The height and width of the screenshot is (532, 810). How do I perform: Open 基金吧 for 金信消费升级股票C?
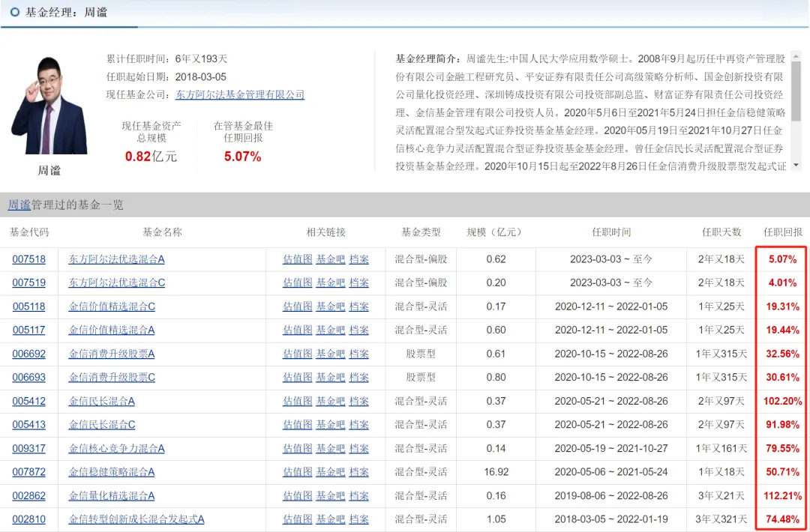[x=331, y=377]
